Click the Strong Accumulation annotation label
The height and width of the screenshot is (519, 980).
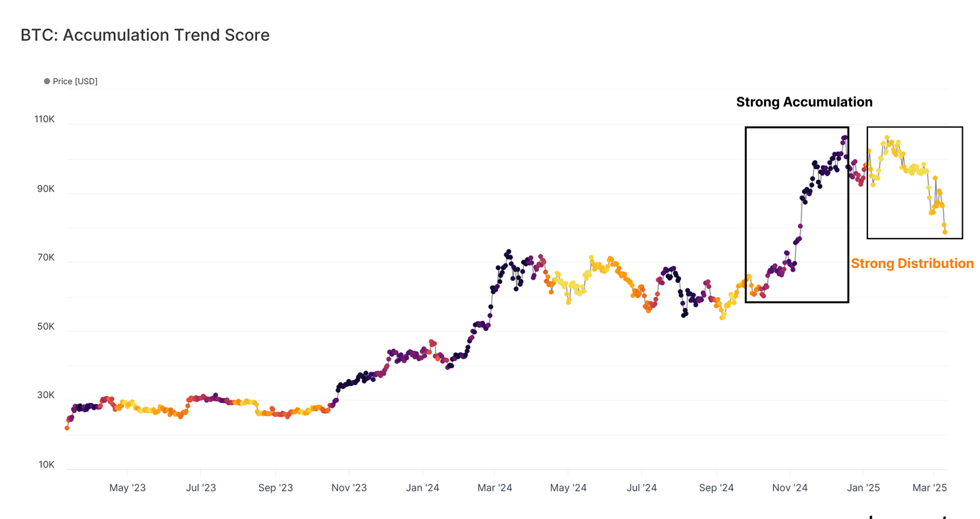coord(804,102)
